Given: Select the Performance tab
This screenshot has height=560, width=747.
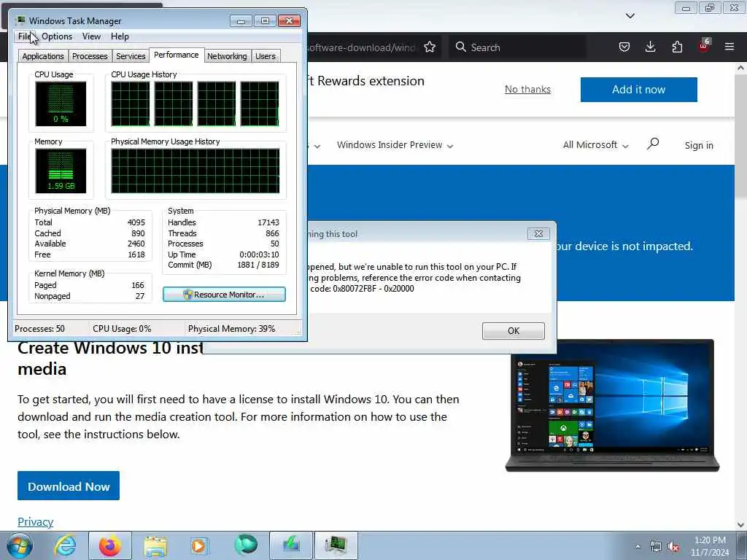Looking at the screenshot, I should 177,55.
